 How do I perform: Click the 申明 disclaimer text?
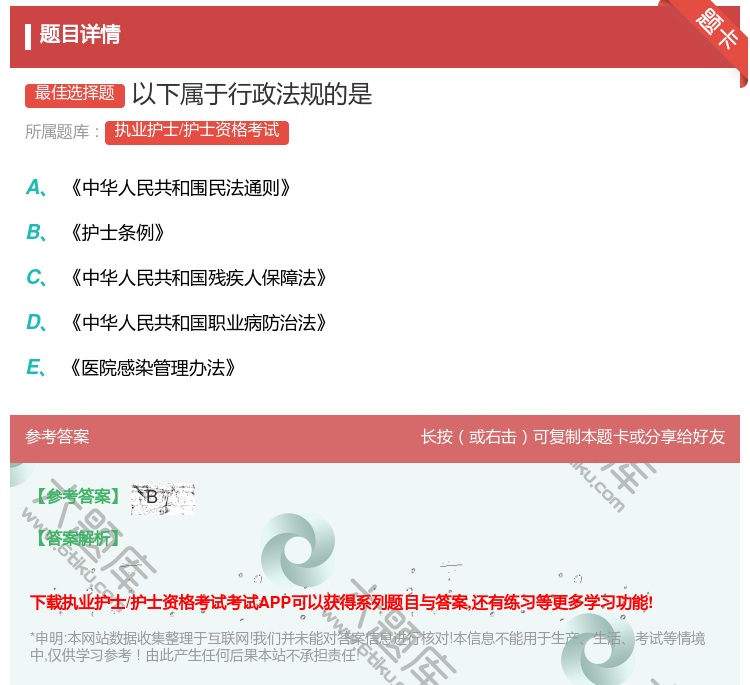pyautogui.click(x=367, y=647)
